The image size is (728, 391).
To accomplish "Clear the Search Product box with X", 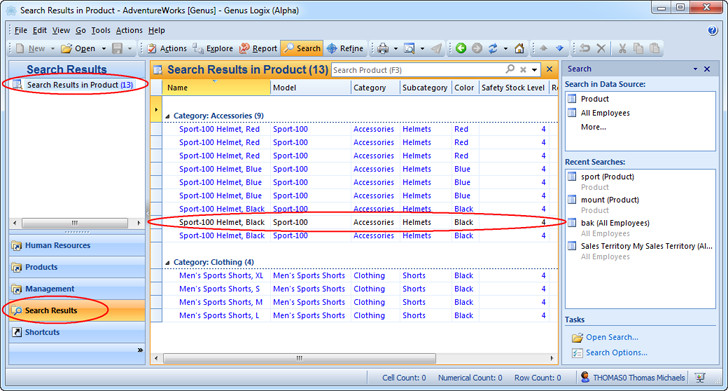I will [523, 70].
